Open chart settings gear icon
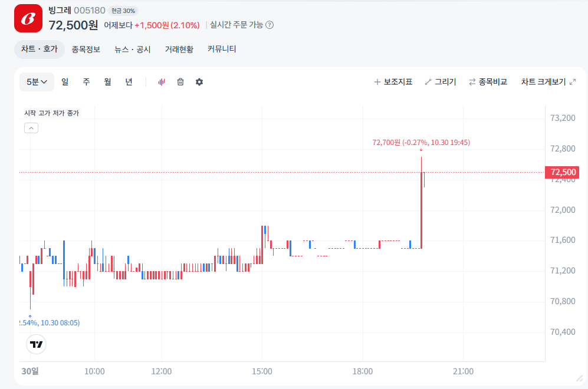 click(199, 82)
